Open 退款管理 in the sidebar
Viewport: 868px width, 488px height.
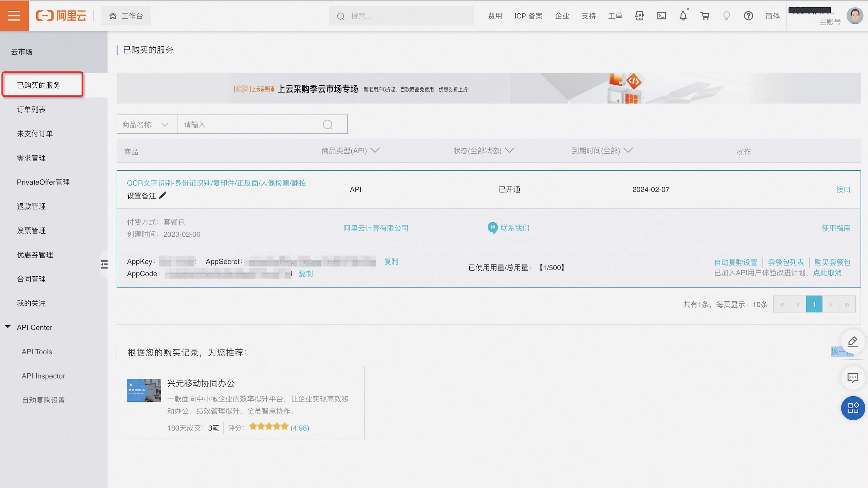click(31, 206)
